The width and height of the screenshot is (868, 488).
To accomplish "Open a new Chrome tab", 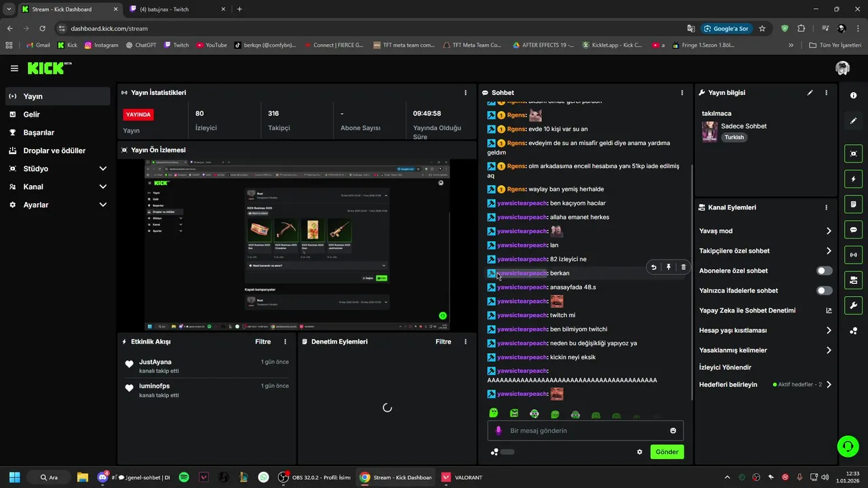I will pos(239,9).
